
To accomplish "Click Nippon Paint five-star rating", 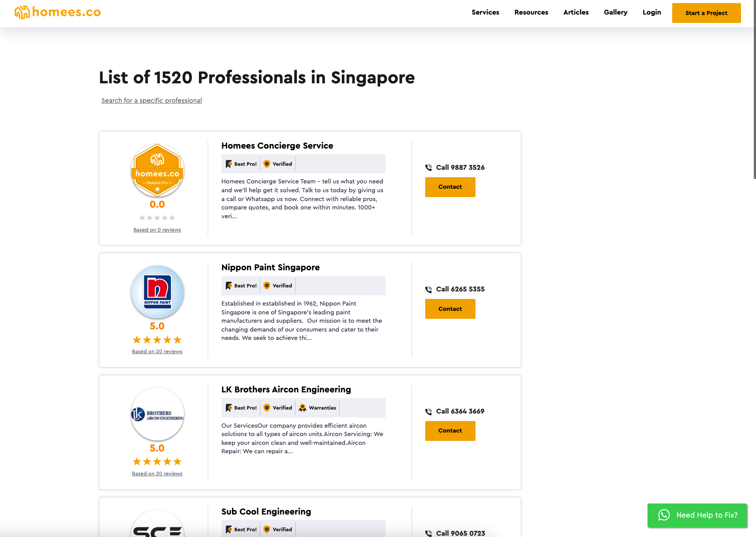I will [157, 340].
